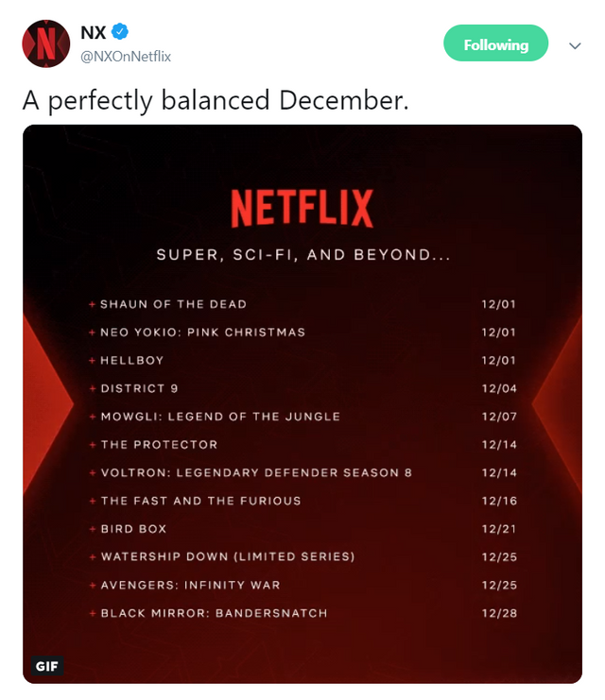Click "Watership Down (Limited Series)" title
The width and height of the screenshot is (605, 700).
(228, 557)
